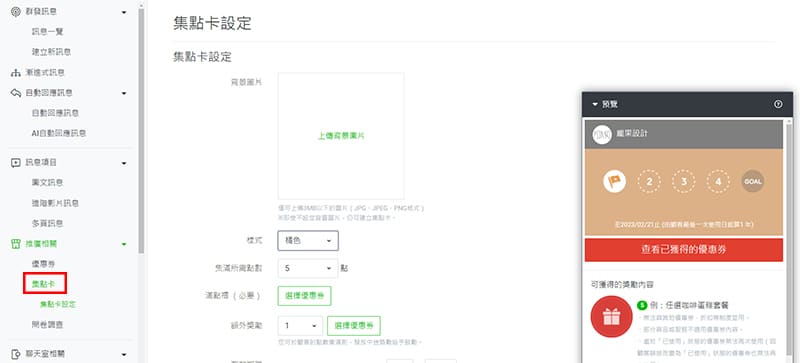Expand the 聊天室相關 group arrow

(124, 354)
